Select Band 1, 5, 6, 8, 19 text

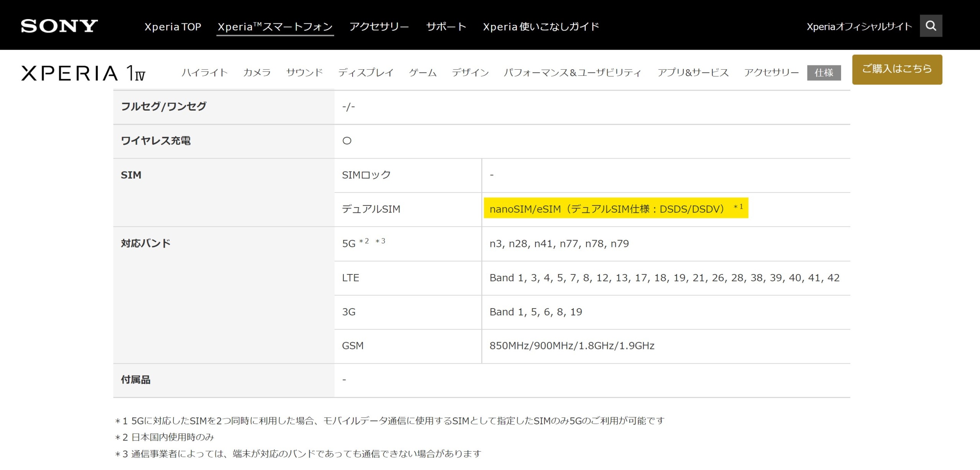(536, 312)
